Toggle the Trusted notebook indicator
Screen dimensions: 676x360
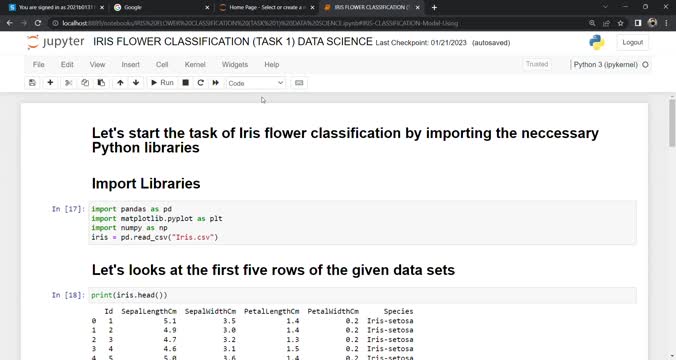coord(537,64)
